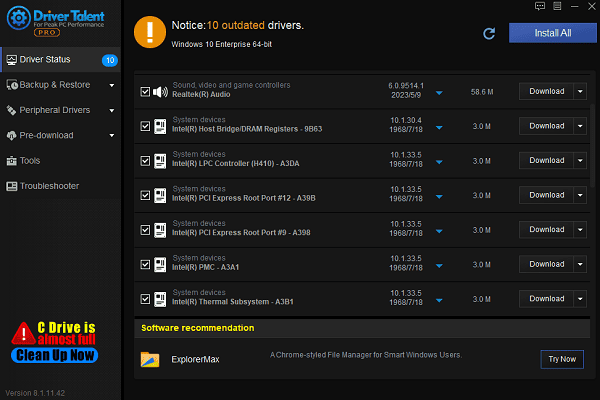Click the red warning triangle in C Drive ad

click(x=24, y=333)
